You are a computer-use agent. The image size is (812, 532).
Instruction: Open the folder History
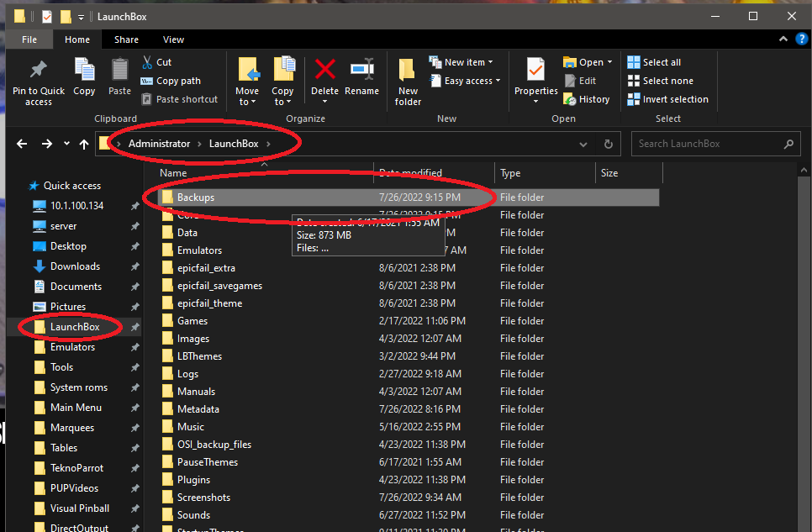(x=586, y=99)
